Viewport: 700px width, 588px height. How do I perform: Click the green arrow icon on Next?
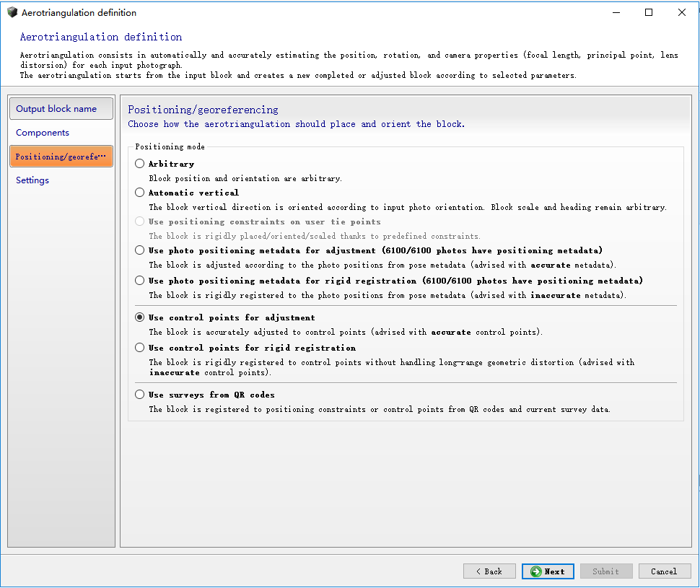pos(535,571)
